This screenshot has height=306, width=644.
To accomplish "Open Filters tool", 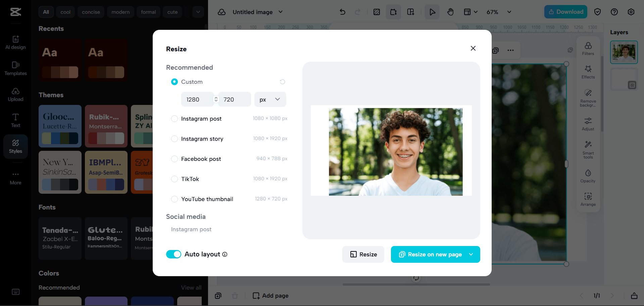I will (x=588, y=49).
